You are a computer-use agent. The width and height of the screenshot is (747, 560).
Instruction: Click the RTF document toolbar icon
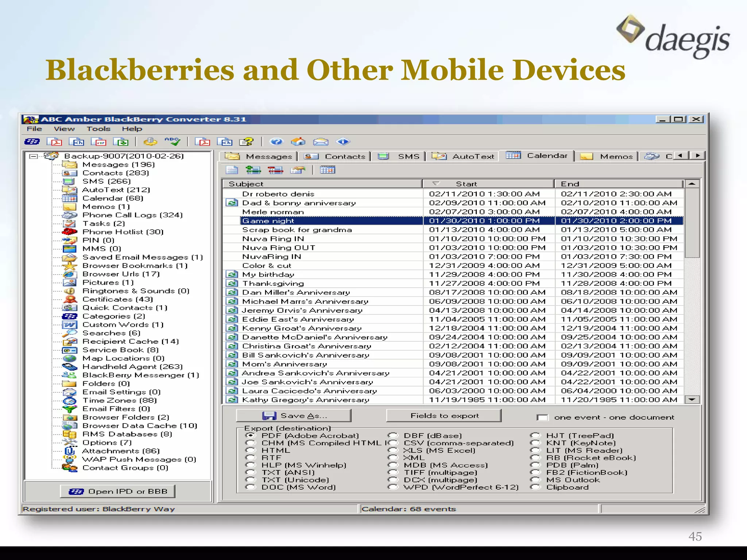[x=98, y=141]
